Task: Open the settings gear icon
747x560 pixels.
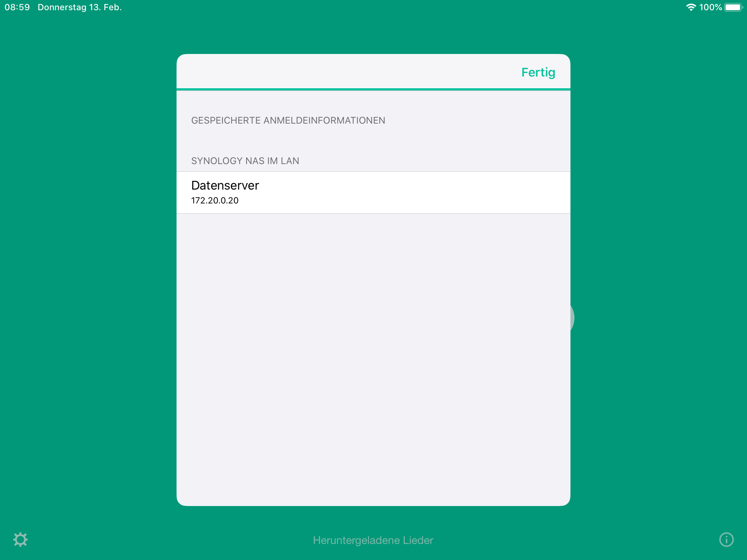Action: click(20, 540)
